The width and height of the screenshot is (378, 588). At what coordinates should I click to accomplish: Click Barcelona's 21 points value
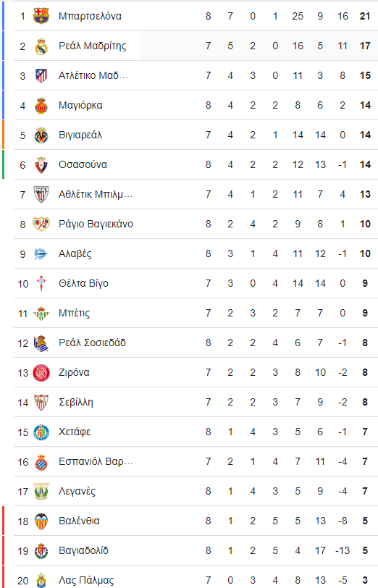pos(365,16)
